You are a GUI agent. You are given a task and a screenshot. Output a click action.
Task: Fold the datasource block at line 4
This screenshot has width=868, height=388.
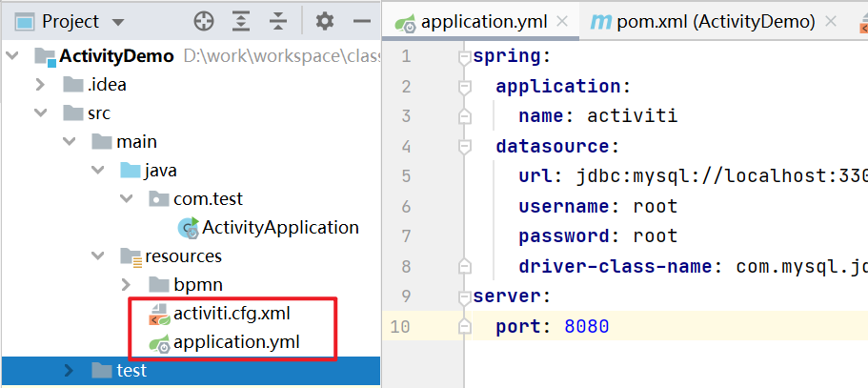[x=464, y=147]
